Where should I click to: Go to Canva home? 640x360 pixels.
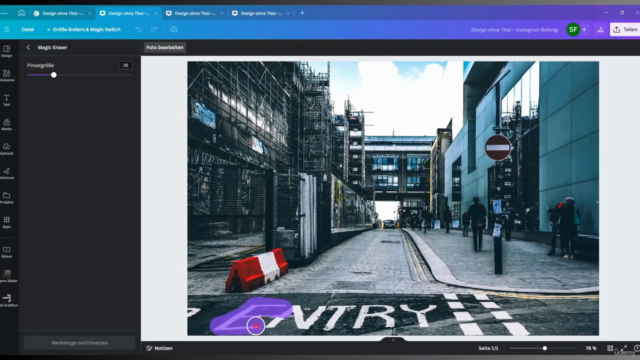21,13
